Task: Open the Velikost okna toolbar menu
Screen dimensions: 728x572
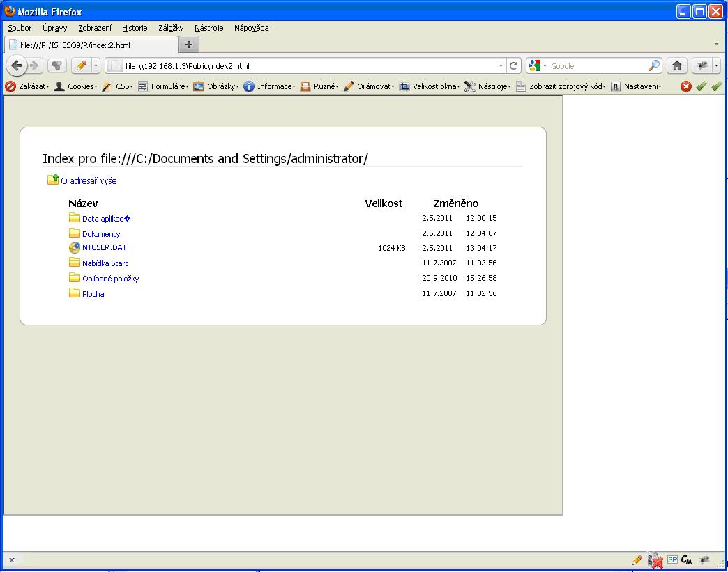Action: click(x=430, y=86)
